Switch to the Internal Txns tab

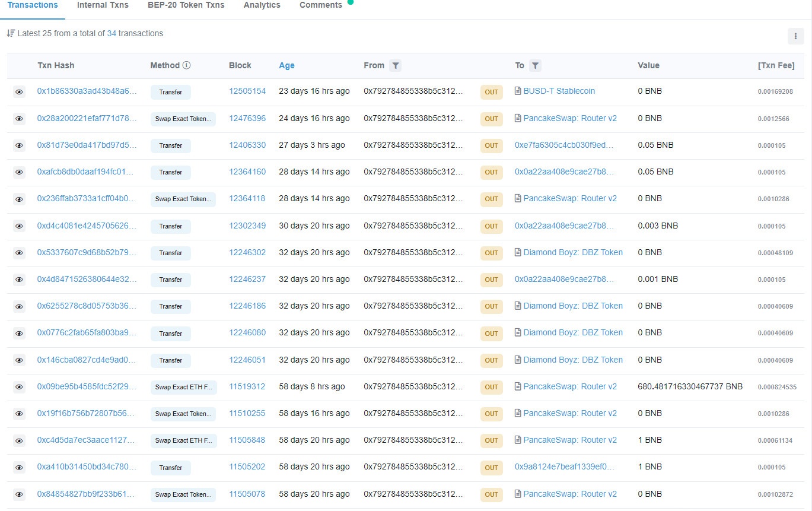(x=102, y=5)
